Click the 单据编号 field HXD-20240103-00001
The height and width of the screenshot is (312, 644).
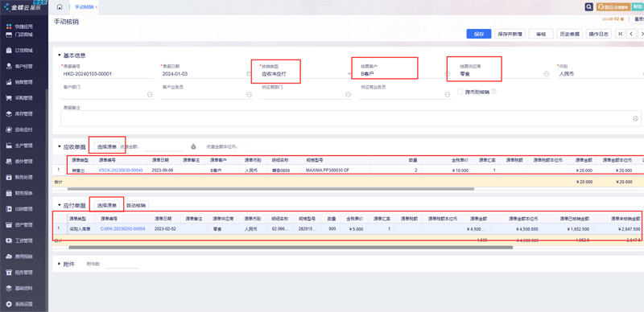pyautogui.click(x=108, y=74)
